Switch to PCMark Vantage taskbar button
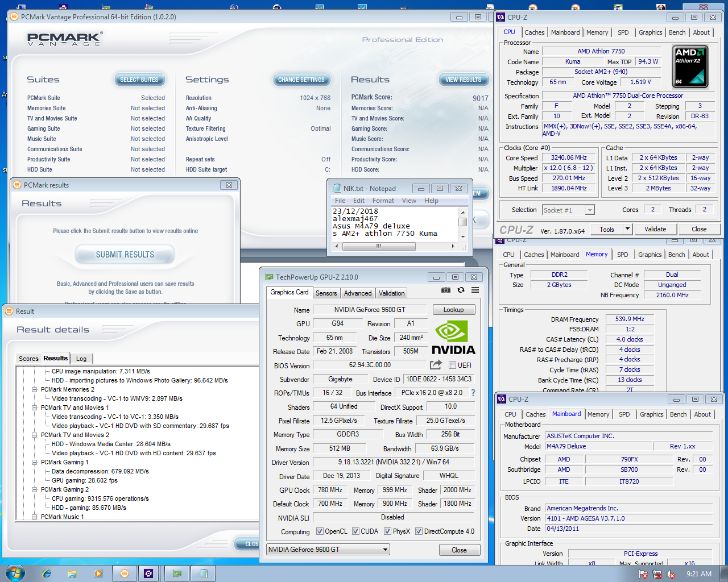 point(124,573)
